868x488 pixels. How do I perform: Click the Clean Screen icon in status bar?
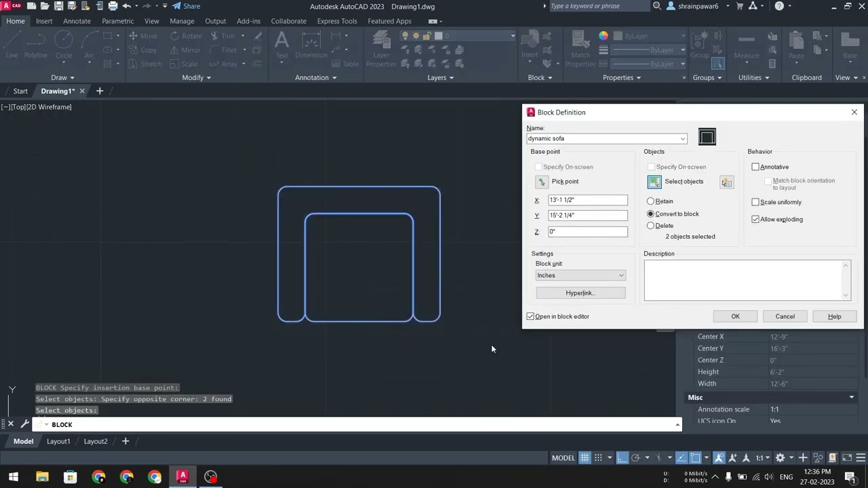(847, 457)
